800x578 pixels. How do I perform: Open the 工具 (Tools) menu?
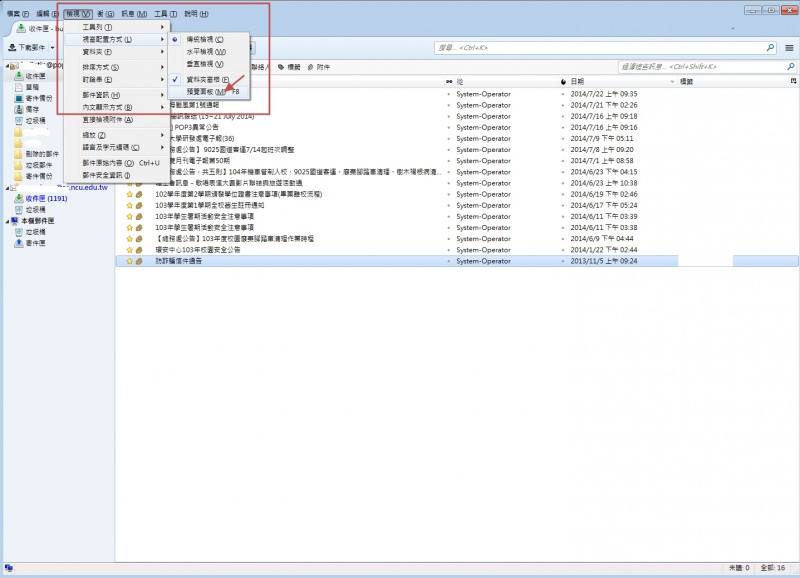(165, 14)
